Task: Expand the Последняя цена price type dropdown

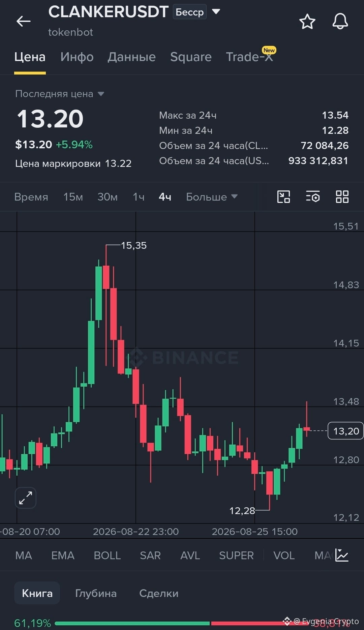Action: 60,94
